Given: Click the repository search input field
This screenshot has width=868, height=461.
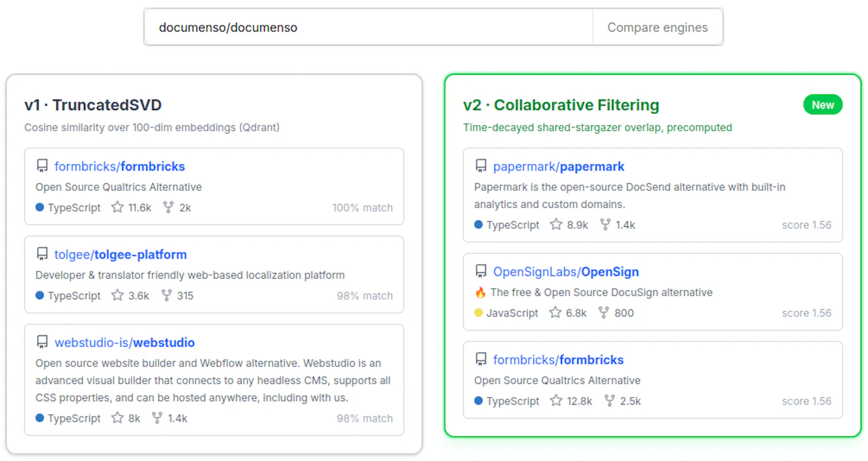Looking at the screenshot, I should tap(368, 27).
